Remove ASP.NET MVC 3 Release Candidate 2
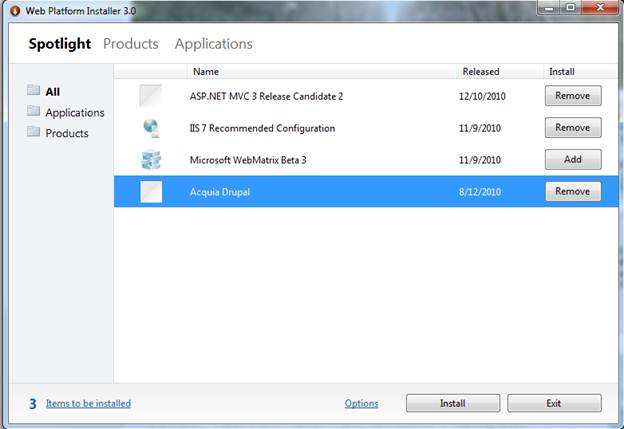 coord(573,96)
